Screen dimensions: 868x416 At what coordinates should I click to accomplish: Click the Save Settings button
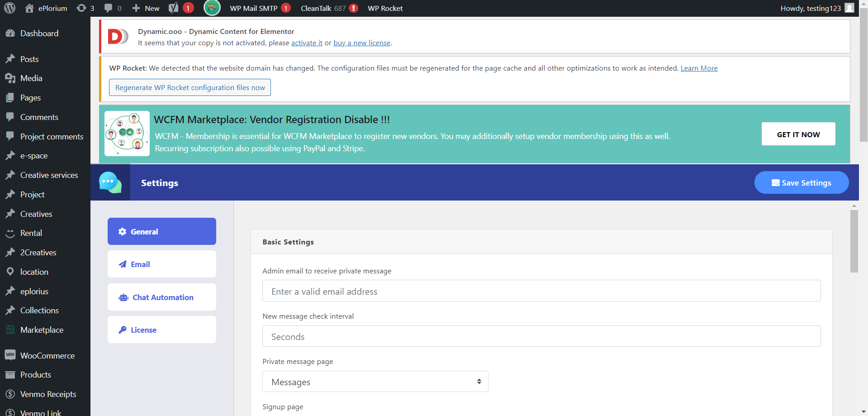[801, 182]
